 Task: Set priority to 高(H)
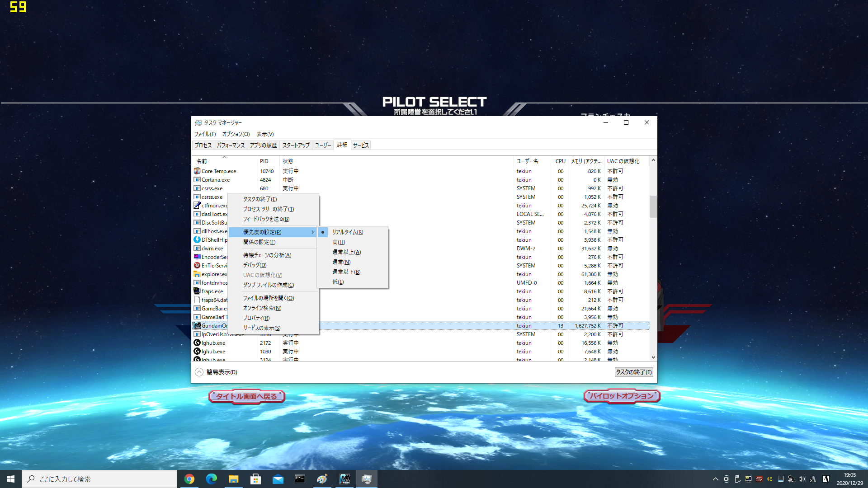click(x=339, y=242)
